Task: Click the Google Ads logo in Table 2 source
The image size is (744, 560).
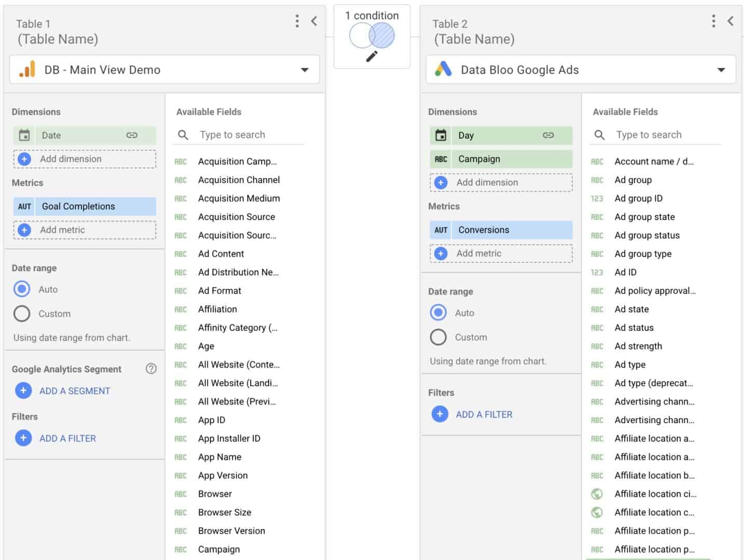Action: 443,69
